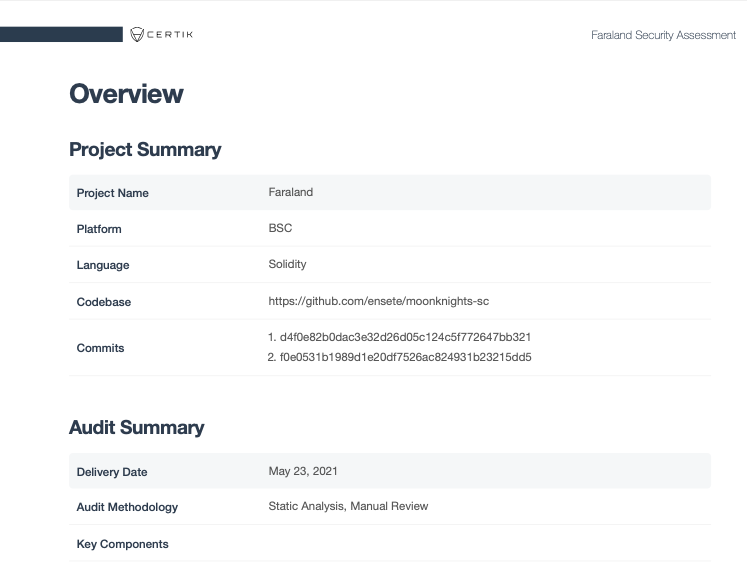Select the Project Summary section heading

[x=145, y=150]
